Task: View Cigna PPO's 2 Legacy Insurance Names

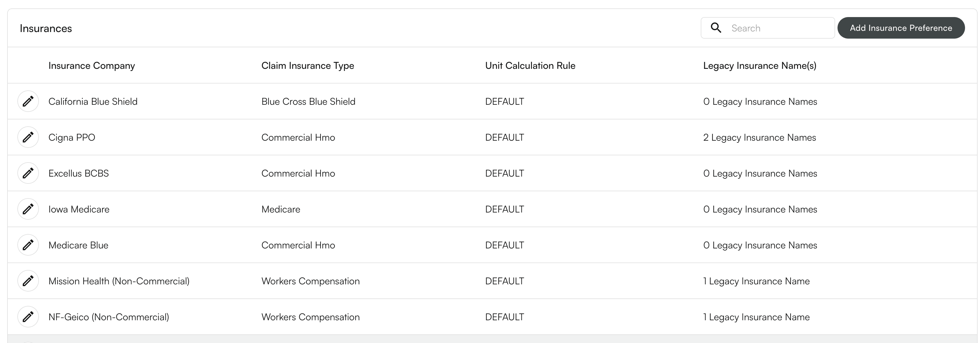Action: pyautogui.click(x=759, y=137)
